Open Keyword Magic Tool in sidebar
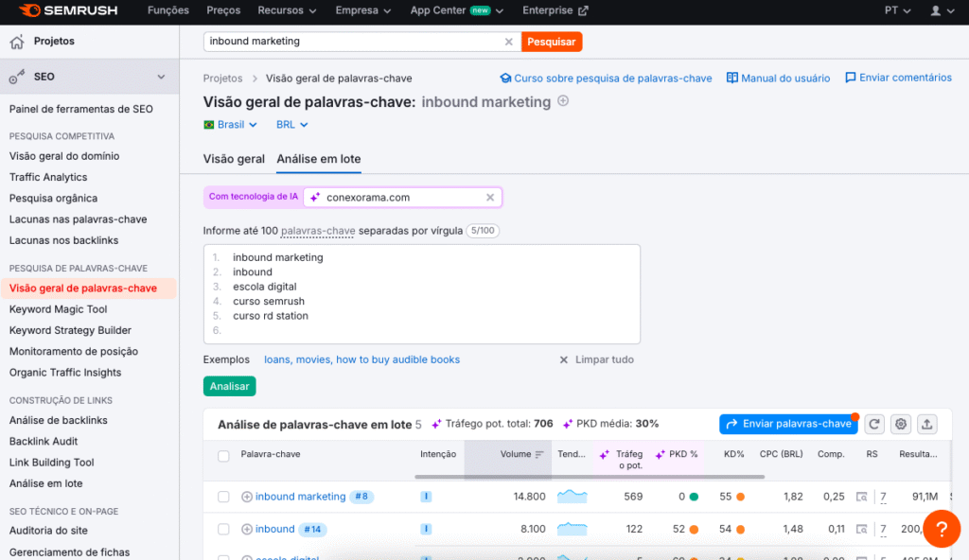Image resolution: width=969 pixels, height=560 pixels. click(58, 309)
